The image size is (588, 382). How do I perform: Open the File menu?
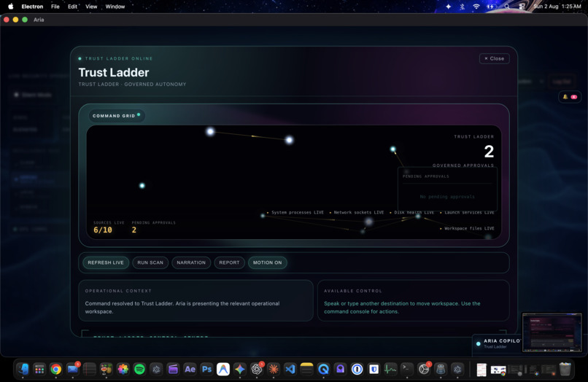55,7
